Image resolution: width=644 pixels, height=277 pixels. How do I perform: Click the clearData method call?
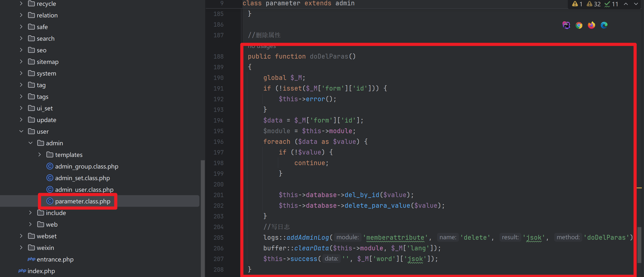(x=311, y=248)
